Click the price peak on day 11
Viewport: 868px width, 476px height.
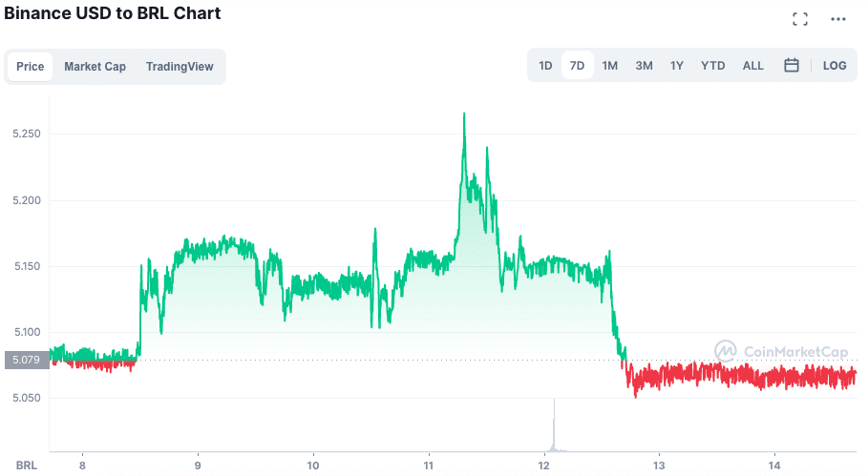tap(464, 114)
